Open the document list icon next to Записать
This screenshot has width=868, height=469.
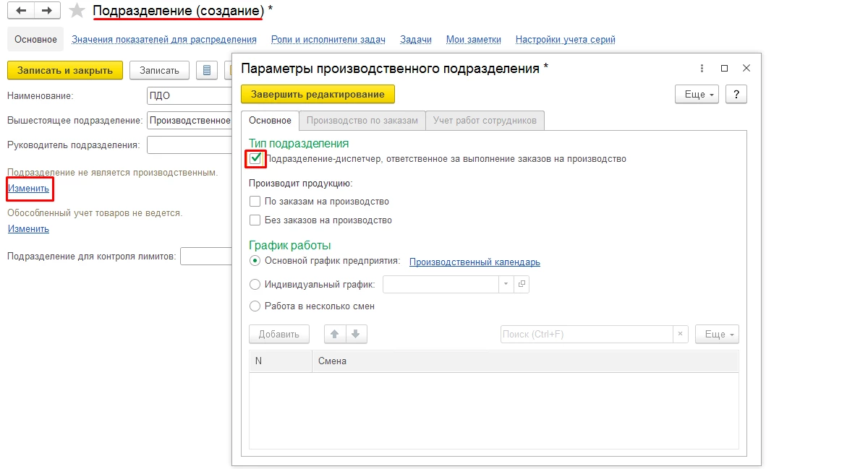click(207, 70)
